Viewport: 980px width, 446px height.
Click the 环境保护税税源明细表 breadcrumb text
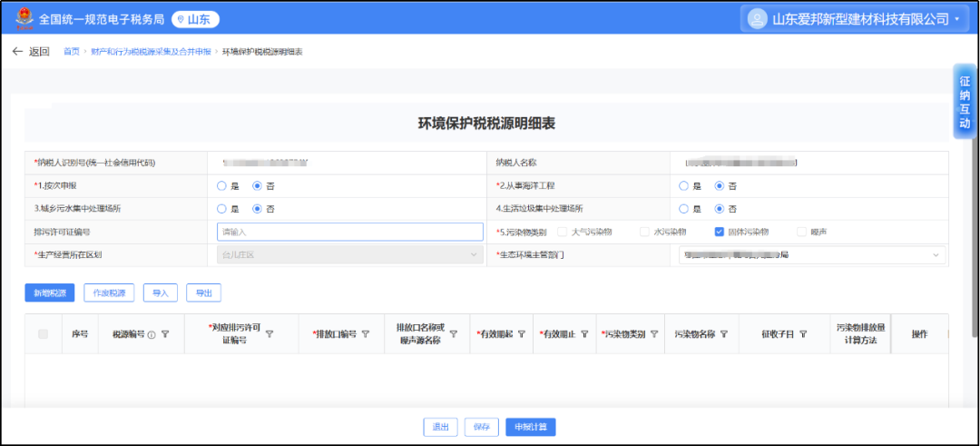(262, 51)
